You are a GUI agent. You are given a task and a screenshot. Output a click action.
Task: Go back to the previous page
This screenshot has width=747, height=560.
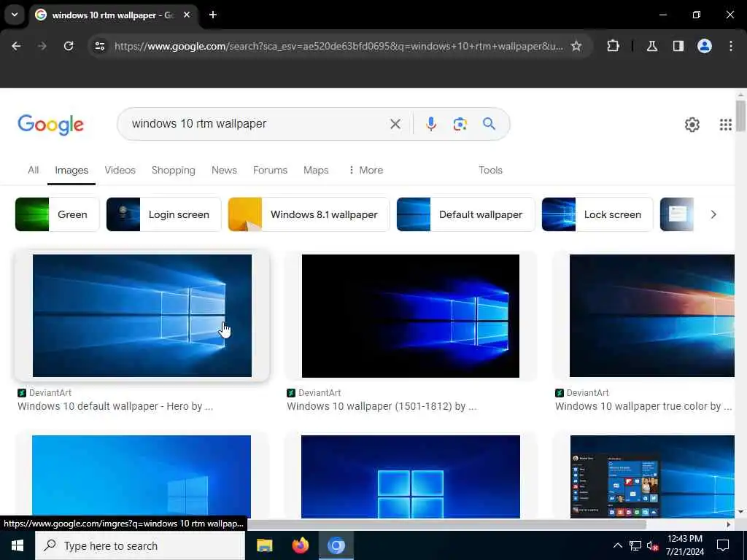(x=16, y=46)
